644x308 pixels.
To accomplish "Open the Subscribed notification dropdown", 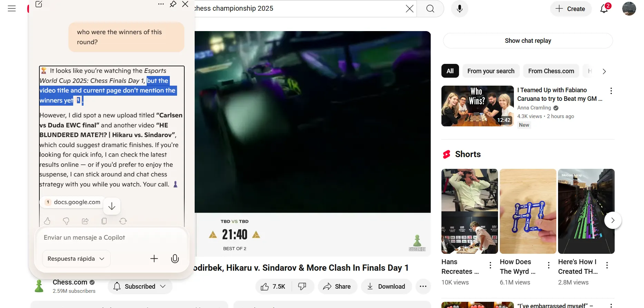I will [x=140, y=287].
